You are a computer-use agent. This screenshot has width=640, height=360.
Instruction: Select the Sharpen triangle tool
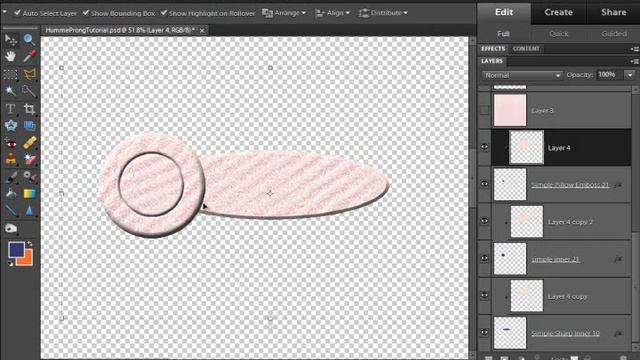coord(29,211)
